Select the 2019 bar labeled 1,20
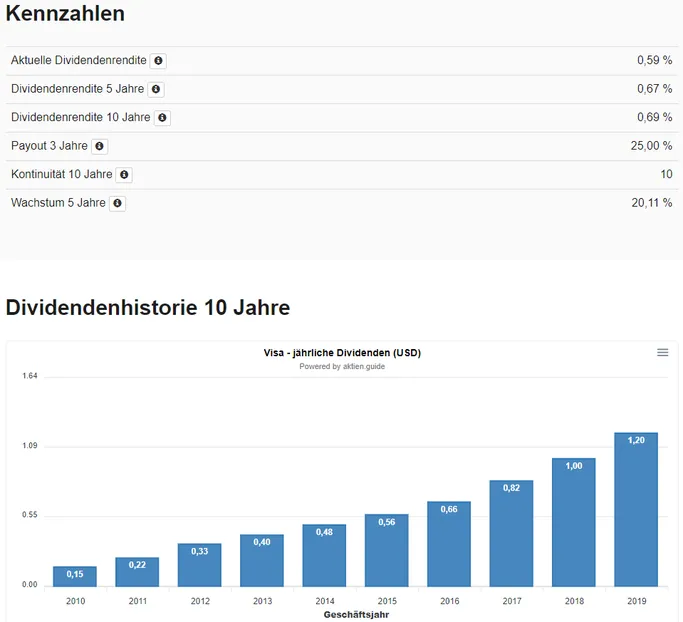This screenshot has width=683, height=622. coord(636,510)
